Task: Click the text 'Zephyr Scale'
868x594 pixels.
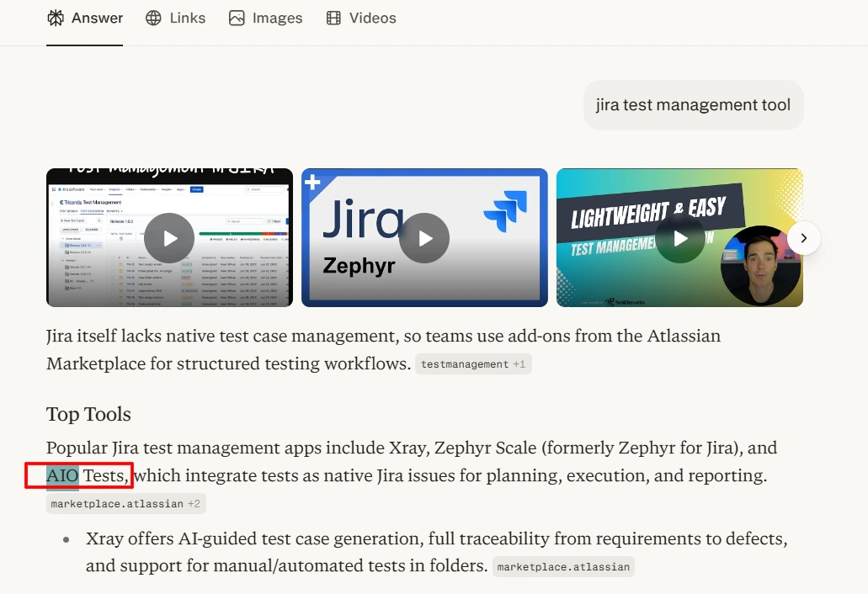Action: pos(486,448)
